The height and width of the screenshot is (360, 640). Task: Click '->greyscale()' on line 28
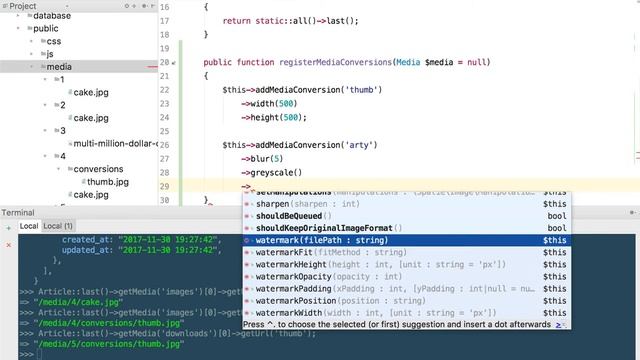tap(271, 173)
